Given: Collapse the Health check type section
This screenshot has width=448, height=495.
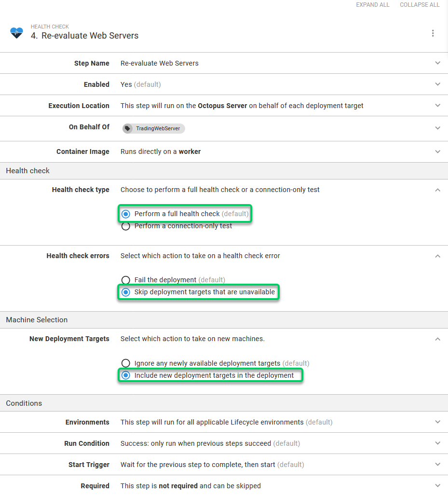Looking at the screenshot, I should [437, 190].
